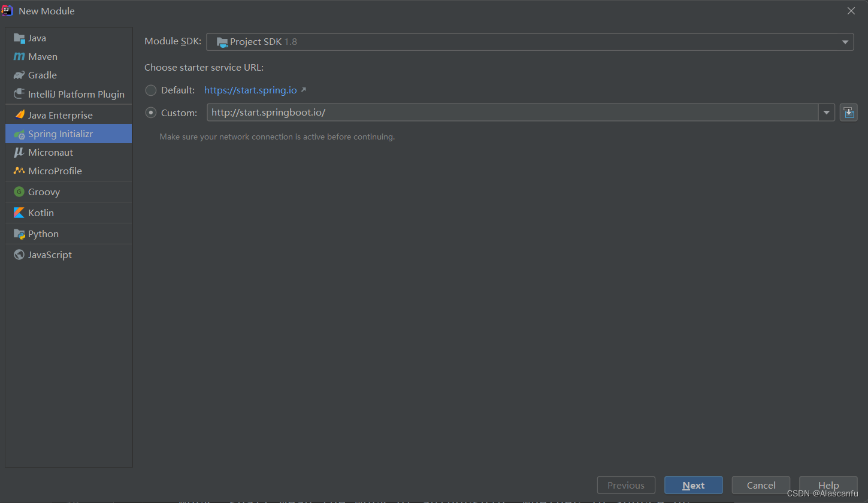Choose Kotlin module type
The image size is (868, 503).
point(69,213)
